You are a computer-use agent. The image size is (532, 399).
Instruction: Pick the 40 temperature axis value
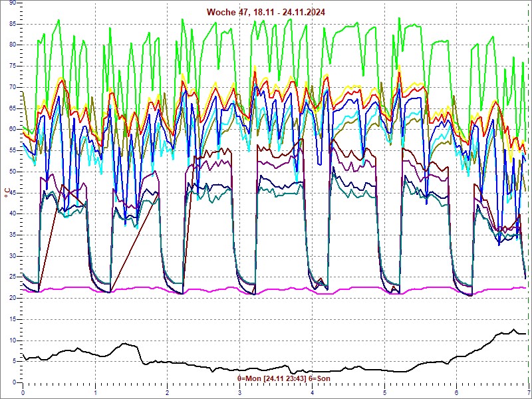12,213
